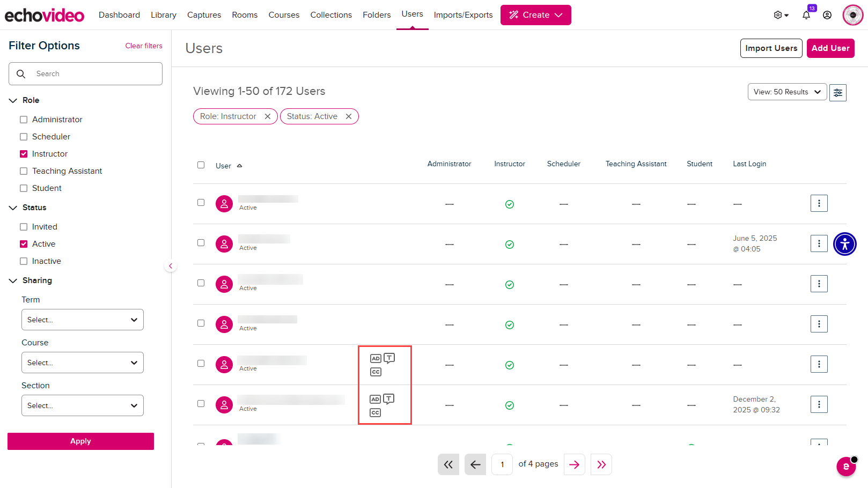
Task: Open the accessibility widget
Action: coord(845,243)
